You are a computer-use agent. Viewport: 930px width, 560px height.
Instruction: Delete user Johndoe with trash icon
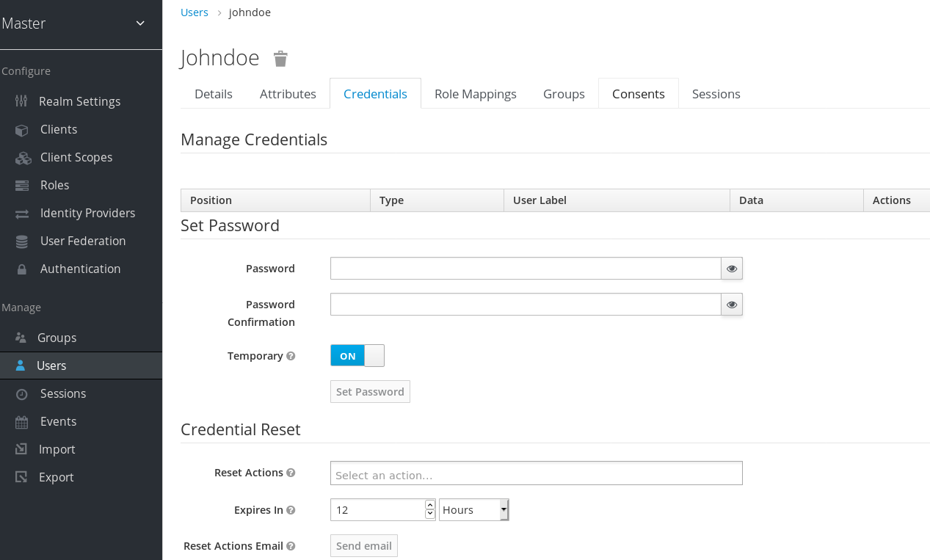280,59
